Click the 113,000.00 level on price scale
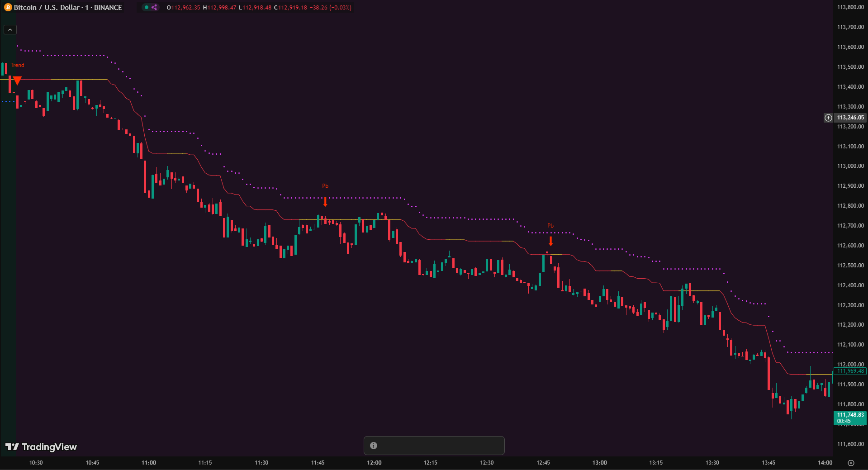 pyautogui.click(x=850, y=166)
